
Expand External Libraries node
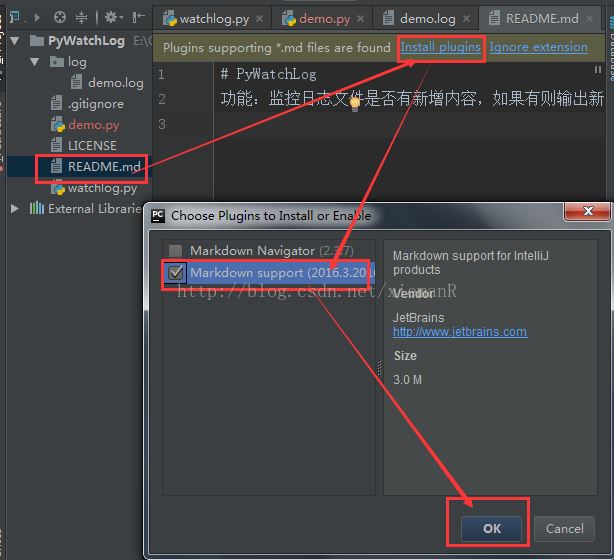pyautogui.click(x=15, y=209)
